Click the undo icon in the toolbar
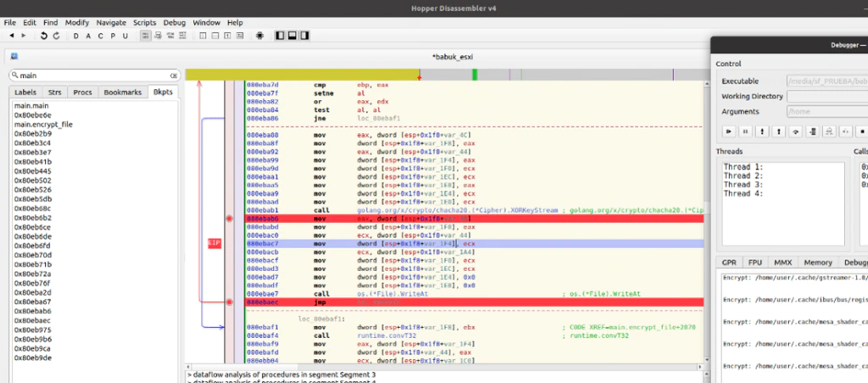This screenshot has width=868, height=383. click(x=44, y=36)
